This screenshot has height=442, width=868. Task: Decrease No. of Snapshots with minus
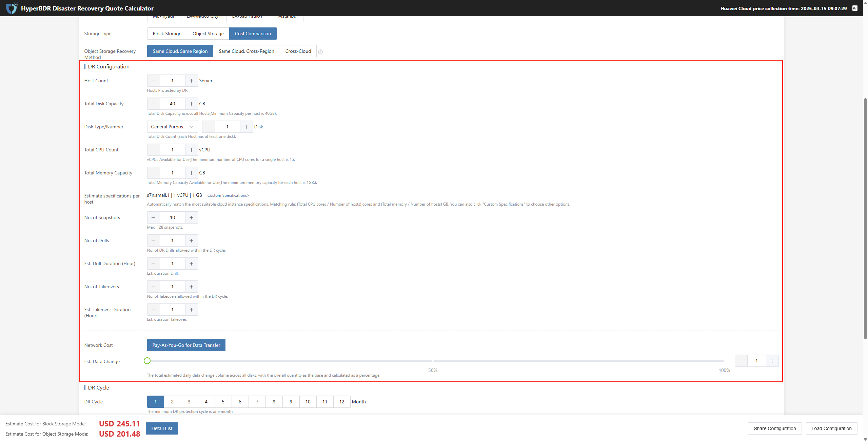point(154,217)
